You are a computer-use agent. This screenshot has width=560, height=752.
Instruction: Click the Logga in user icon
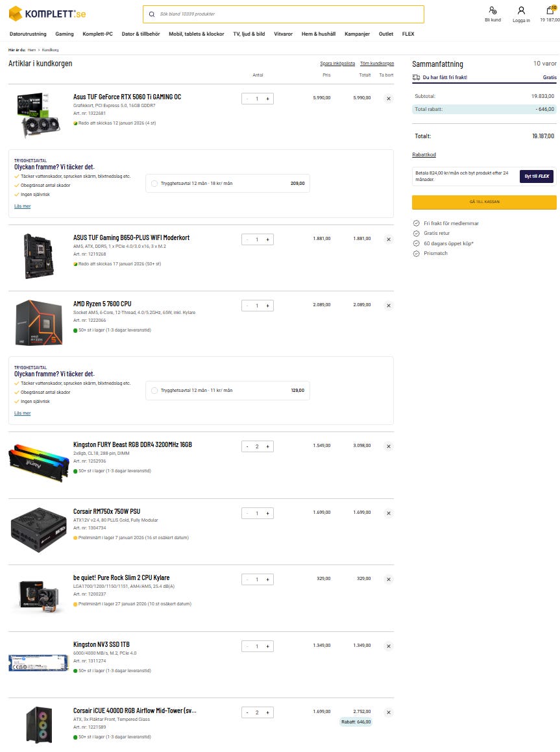[521, 10]
